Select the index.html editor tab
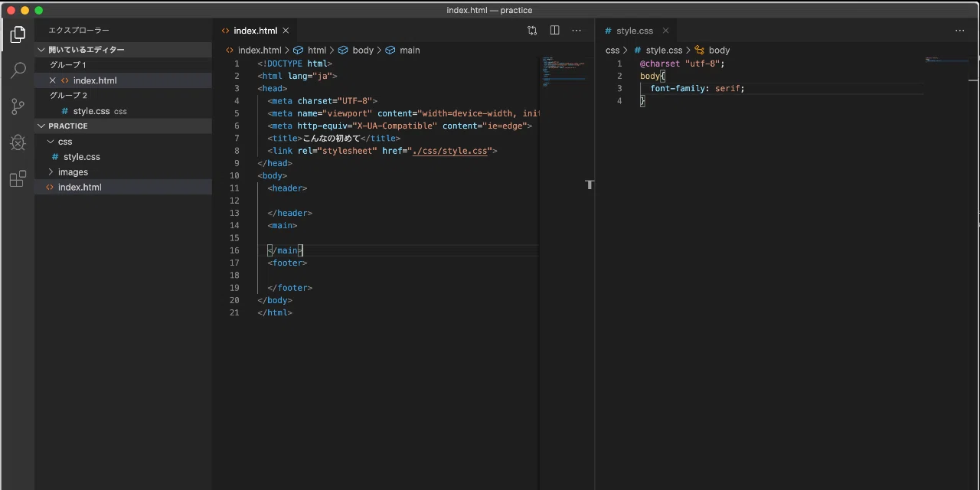This screenshot has width=980, height=490. pos(256,31)
